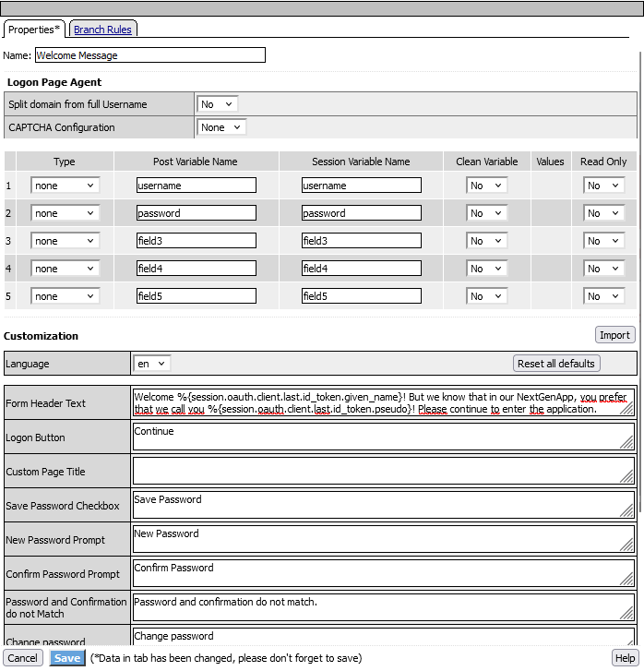Expand the CAPTCHA Configuration dropdown
Viewport: 644px width, 671px height.
coord(221,127)
